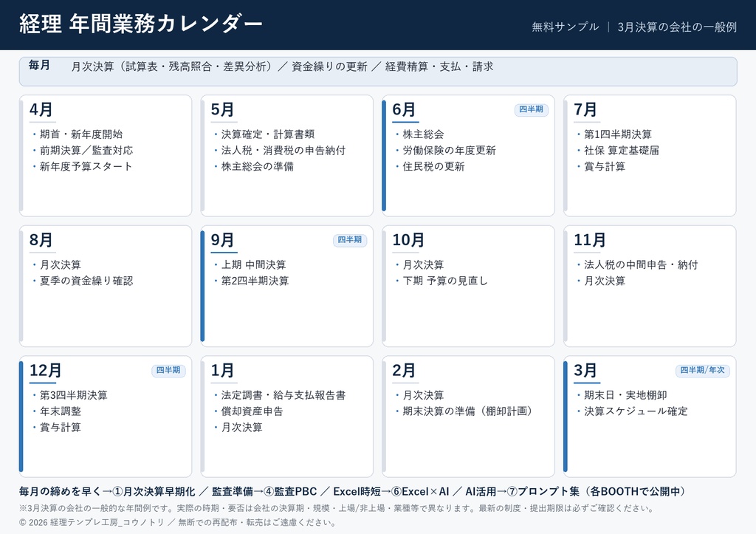Viewport: 756px width, 534px height.
Task: Select 期末決算の準備(棚卸計画) item
Action: pos(469,411)
